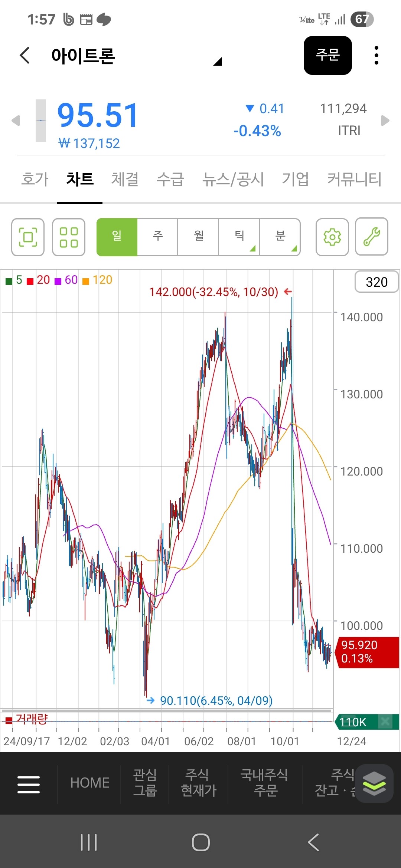401x868 pixels.
Task: Select monthly 월 chart period
Action: click(199, 237)
